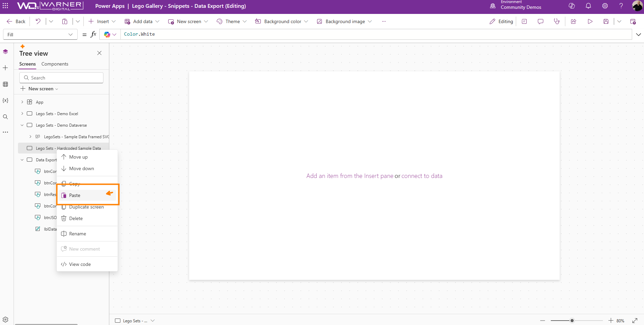Open the Tree view layers icon in sidebar
The height and width of the screenshot is (325, 644).
[5, 52]
